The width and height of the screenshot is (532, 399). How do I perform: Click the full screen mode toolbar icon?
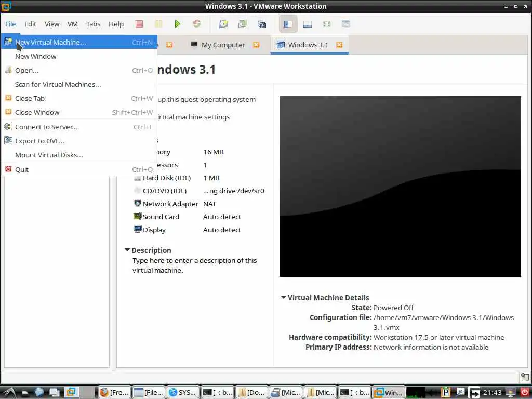[326, 24]
